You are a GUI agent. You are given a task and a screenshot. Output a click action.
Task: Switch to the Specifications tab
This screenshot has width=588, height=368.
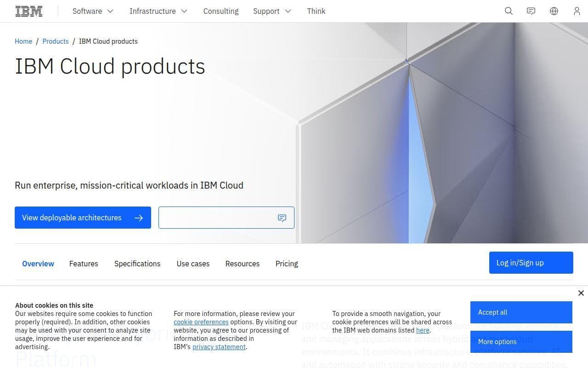137,264
